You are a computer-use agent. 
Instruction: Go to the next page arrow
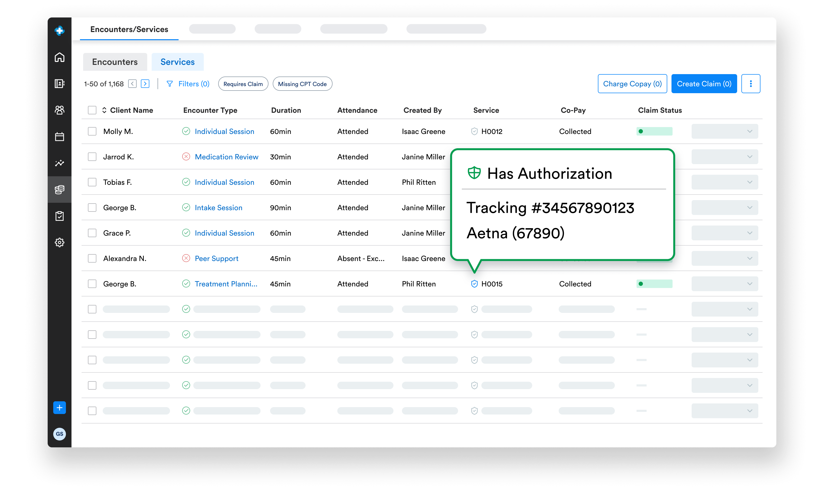[x=145, y=84]
